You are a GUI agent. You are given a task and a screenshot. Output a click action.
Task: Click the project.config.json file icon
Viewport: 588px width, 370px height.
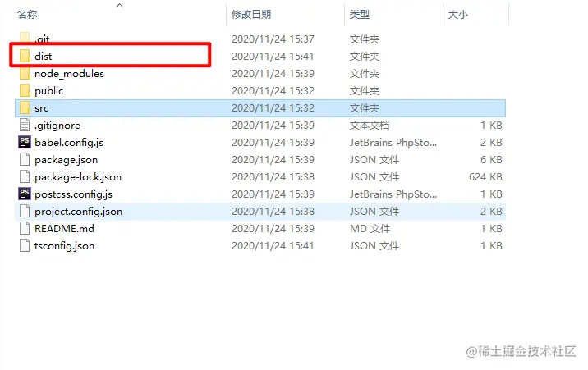click(x=25, y=211)
